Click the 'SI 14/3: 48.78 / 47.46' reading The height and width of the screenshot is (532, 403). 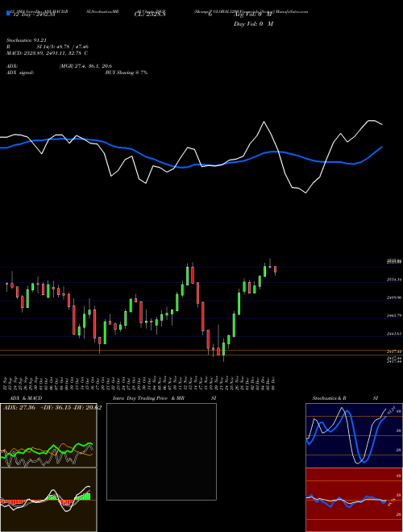63,47
